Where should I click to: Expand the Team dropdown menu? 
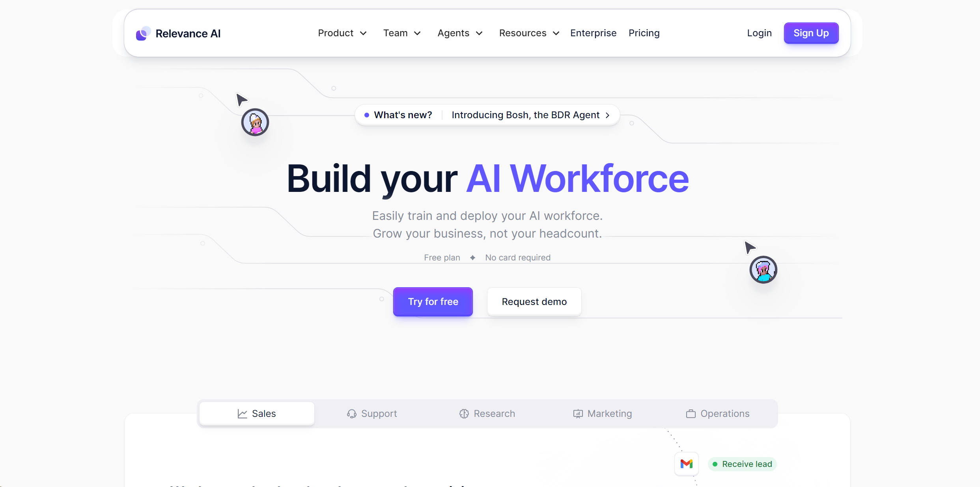400,33
